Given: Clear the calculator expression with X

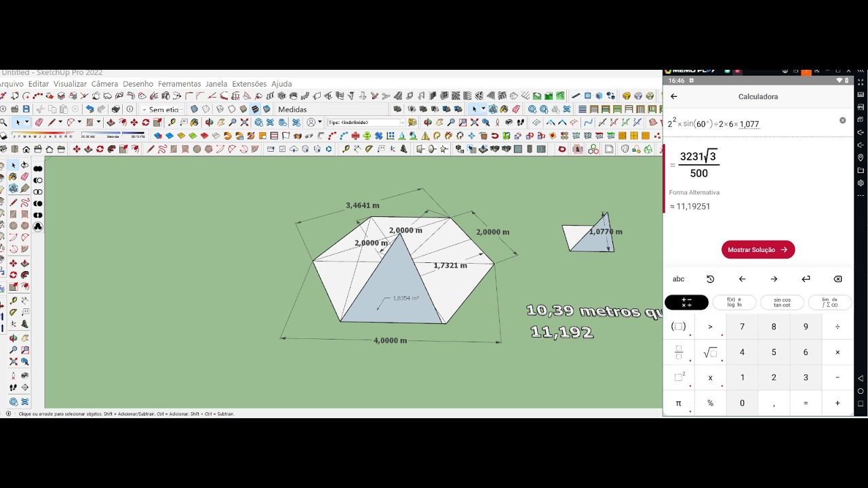Looking at the screenshot, I should point(843,120).
